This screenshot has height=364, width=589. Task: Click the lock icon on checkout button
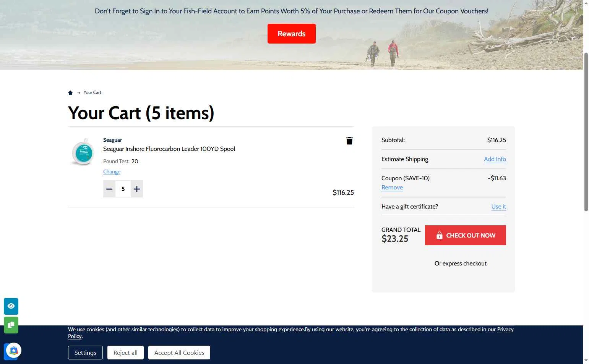[x=440, y=235]
